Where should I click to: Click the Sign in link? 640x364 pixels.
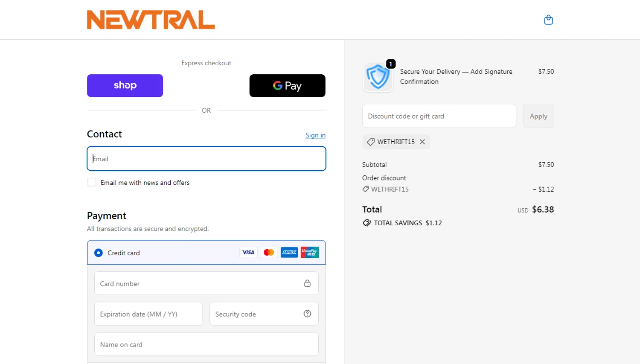(315, 135)
